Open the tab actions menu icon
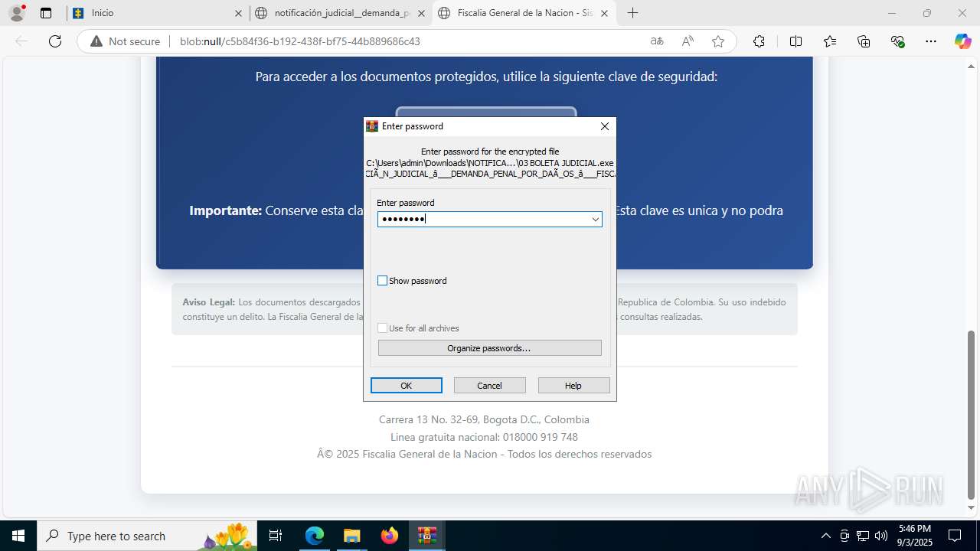The image size is (980, 551). 46,13
